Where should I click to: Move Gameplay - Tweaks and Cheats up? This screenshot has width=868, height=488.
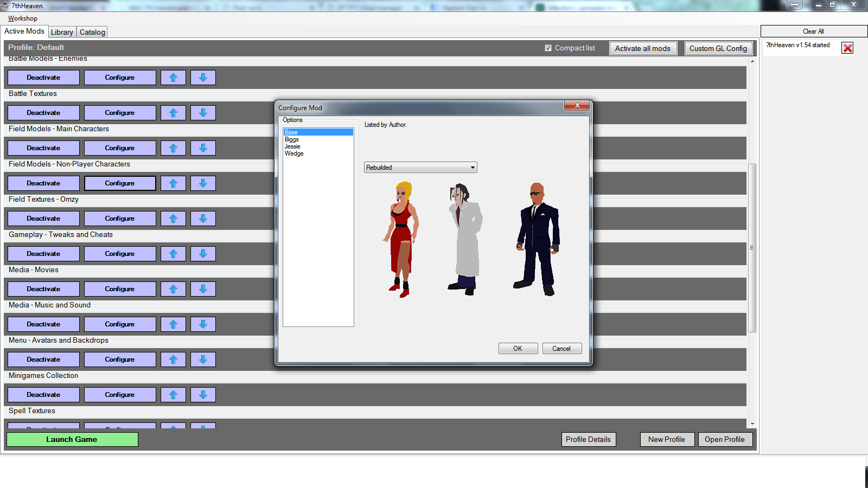pyautogui.click(x=174, y=254)
